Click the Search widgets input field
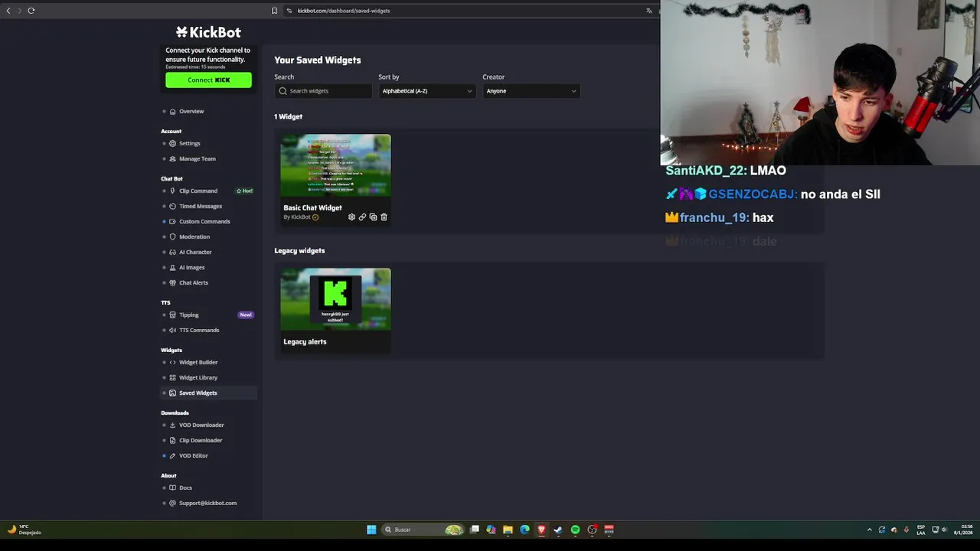This screenshot has width=980, height=551. pyautogui.click(x=323, y=91)
